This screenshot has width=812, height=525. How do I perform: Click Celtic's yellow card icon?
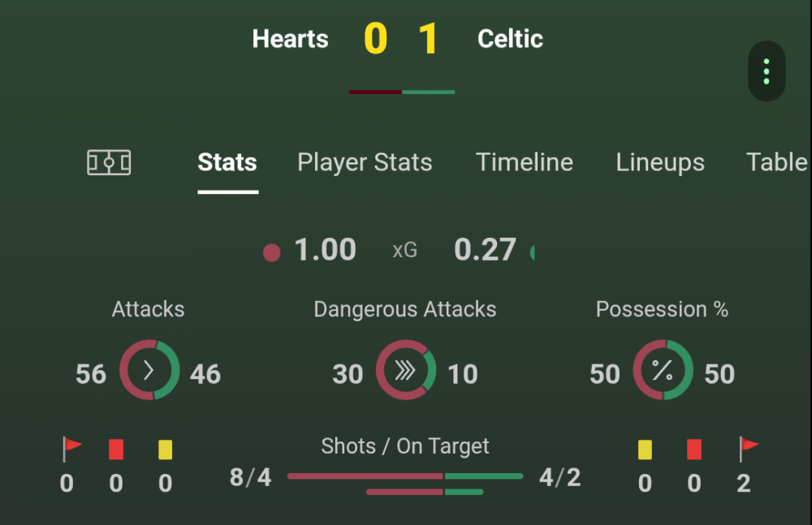coord(645,449)
